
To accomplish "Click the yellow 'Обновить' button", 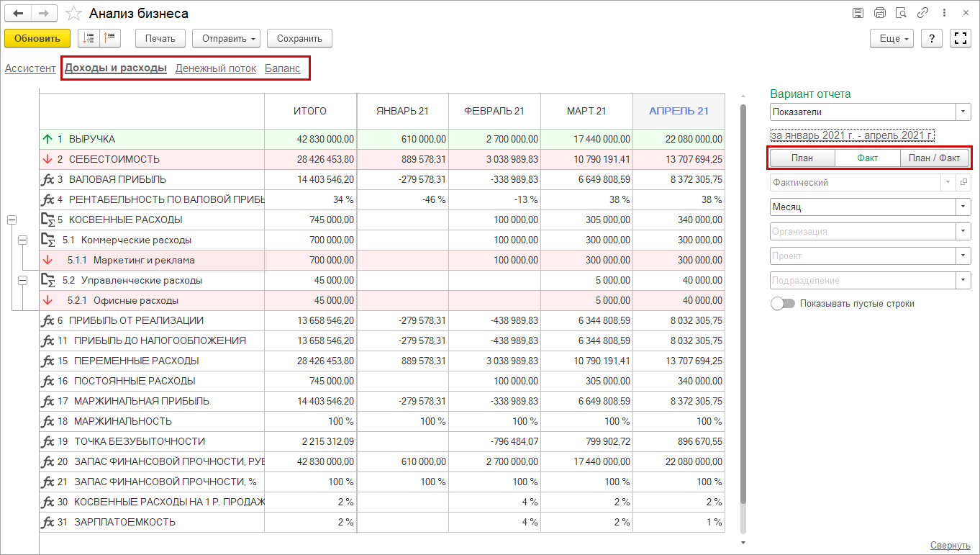I will (37, 38).
